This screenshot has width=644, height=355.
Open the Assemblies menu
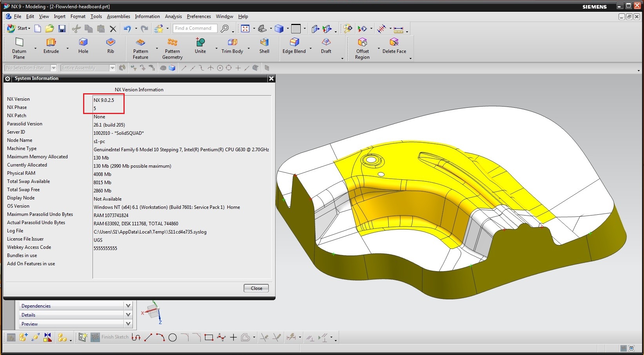click(x=118, y=16)
